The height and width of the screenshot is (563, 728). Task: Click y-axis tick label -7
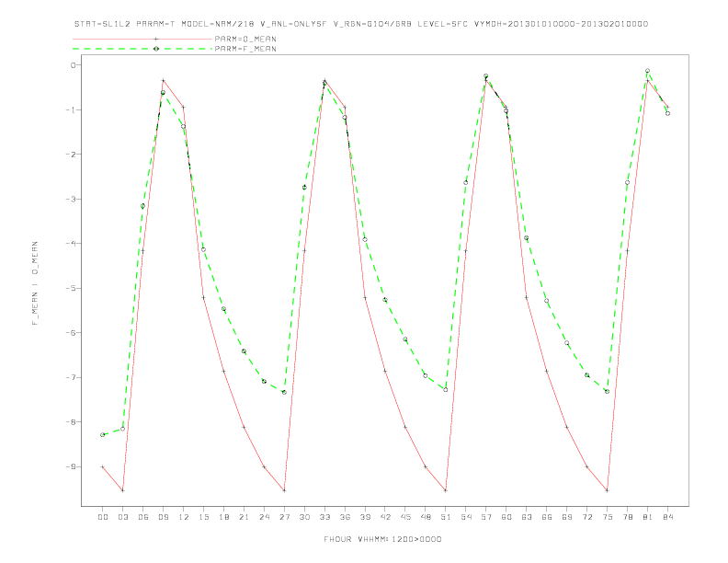pyautogui.click(x=71, y=377)
